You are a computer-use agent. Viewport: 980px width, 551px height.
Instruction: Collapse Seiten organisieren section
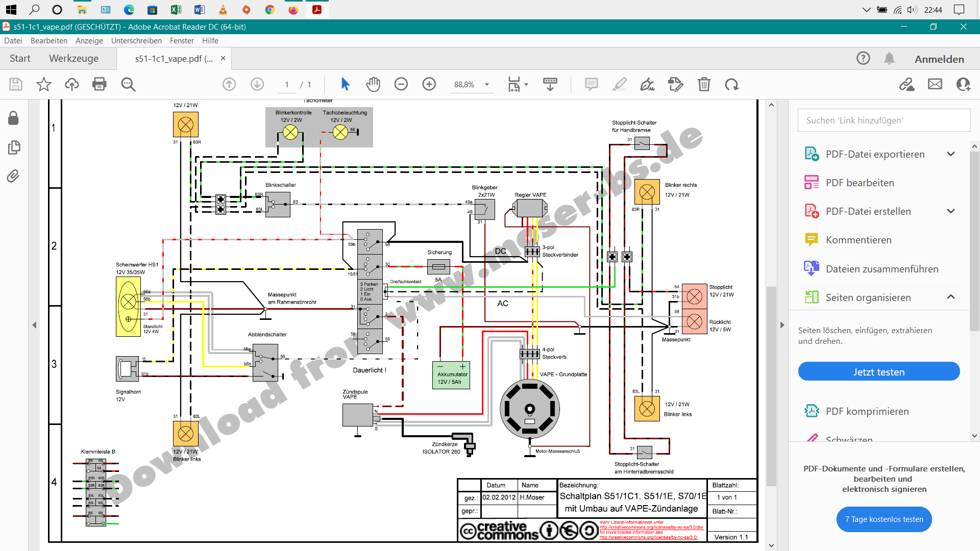point(951,297)
